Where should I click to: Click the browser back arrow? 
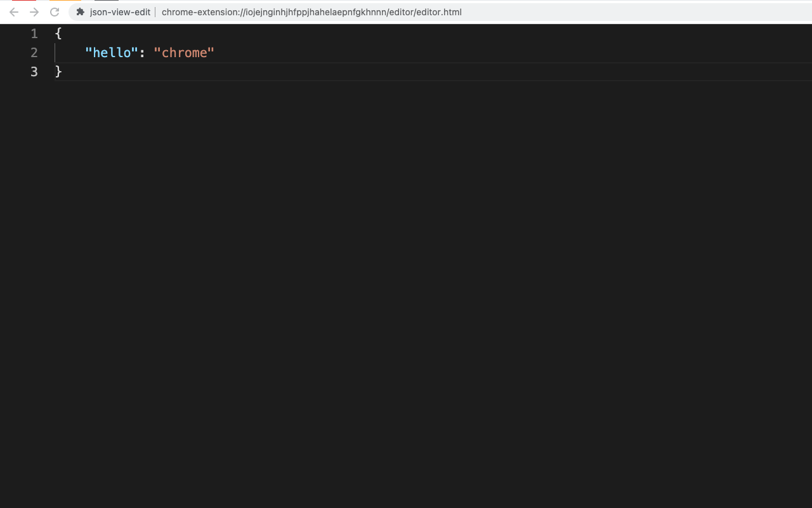(x=14, y=12)
